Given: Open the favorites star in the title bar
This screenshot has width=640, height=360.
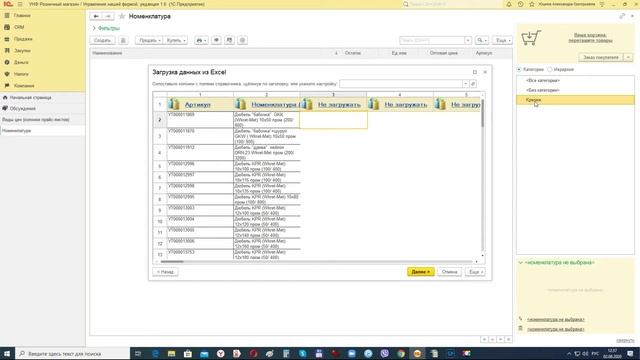Looking at the screenshot, I should click(531, 4).
